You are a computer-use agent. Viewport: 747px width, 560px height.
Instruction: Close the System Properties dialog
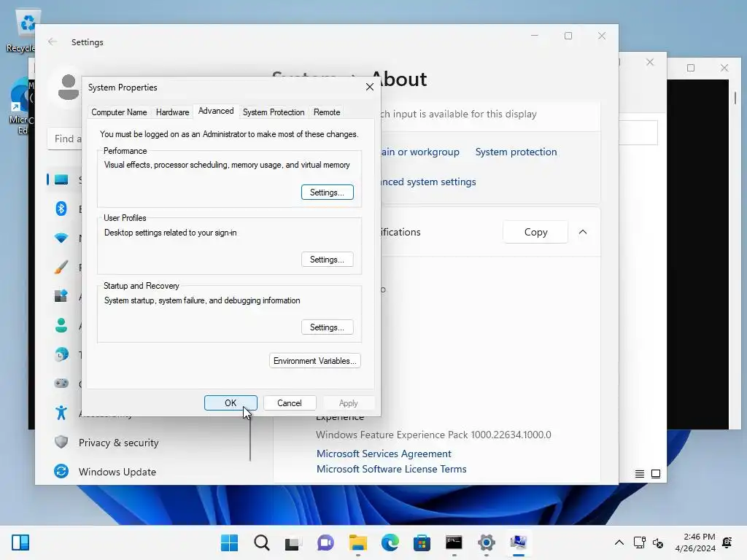[x=370, y=87]
